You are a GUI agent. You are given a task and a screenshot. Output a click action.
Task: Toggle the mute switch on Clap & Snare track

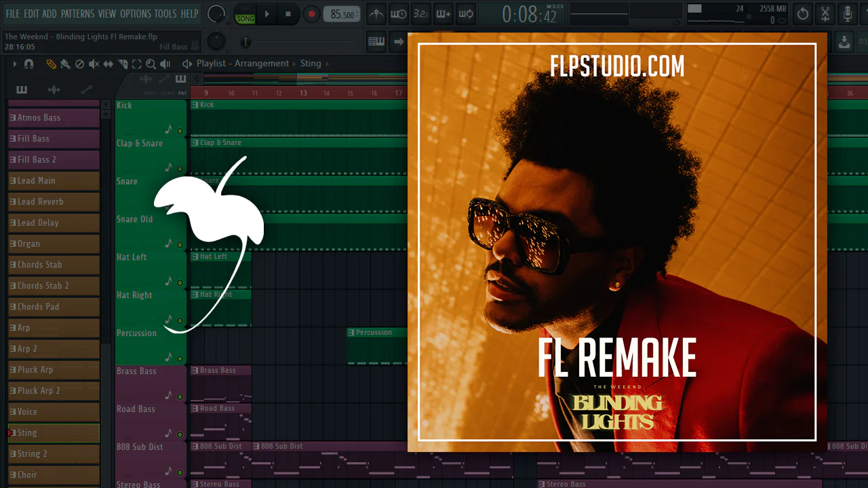tap(180, 169)
